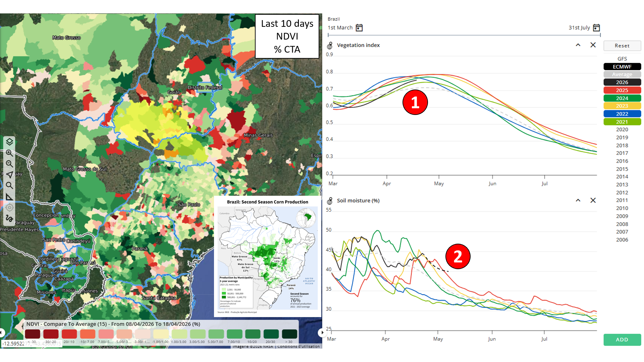Toggle the 2025 year series
The width and height of the screenshot is (644, 362).
(x=622, y=90)
